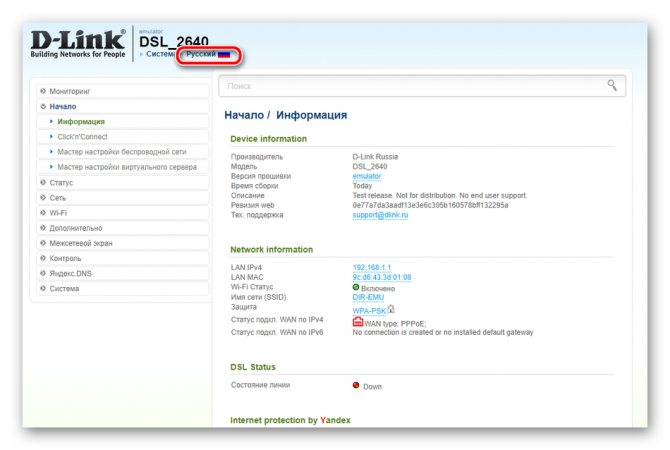Click the lock icon beside WPA-PSK

(391, 309)
